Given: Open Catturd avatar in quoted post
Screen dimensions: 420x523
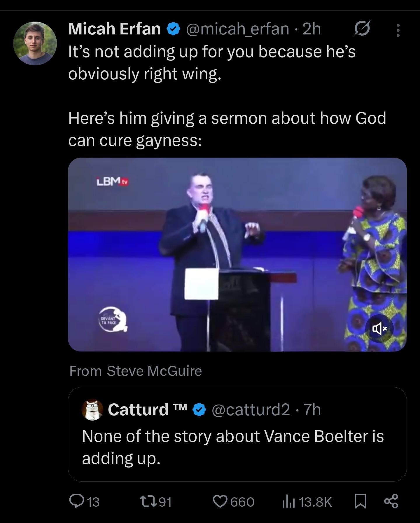Looking at the screenshot, I should [92, 409].
